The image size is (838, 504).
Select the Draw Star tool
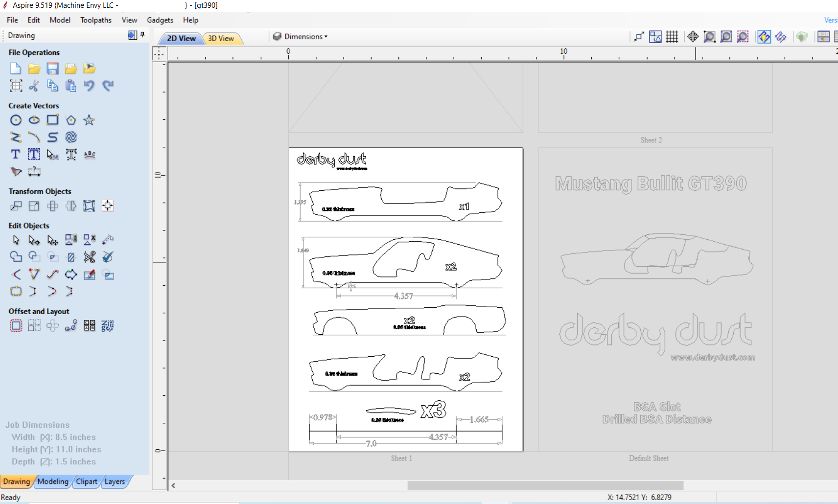tap(89, 120)
